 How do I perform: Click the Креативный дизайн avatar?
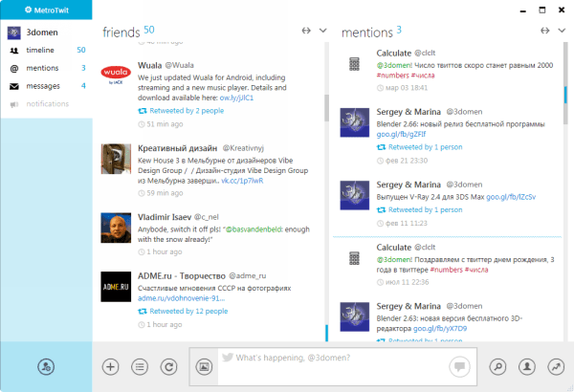116,159
